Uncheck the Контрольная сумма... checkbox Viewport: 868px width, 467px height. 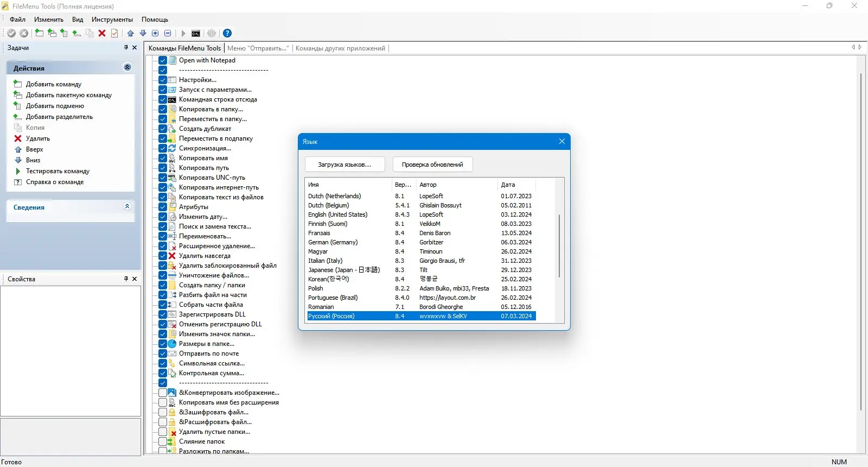pyautogui.click(x=163, y=373)
